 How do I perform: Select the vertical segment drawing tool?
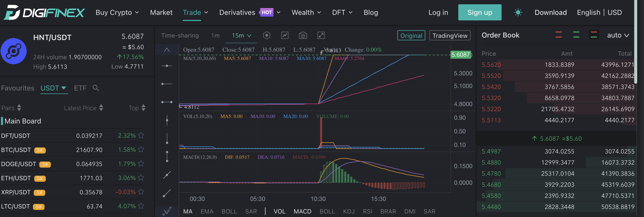coord(167,157)
